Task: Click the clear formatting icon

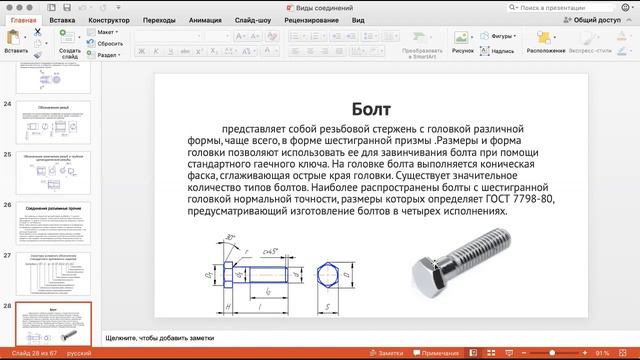Action: [x=272, y=36]
